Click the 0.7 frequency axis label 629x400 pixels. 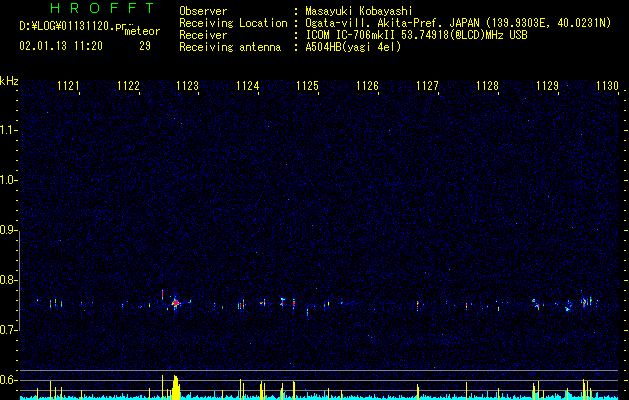[x=8, y=330]
